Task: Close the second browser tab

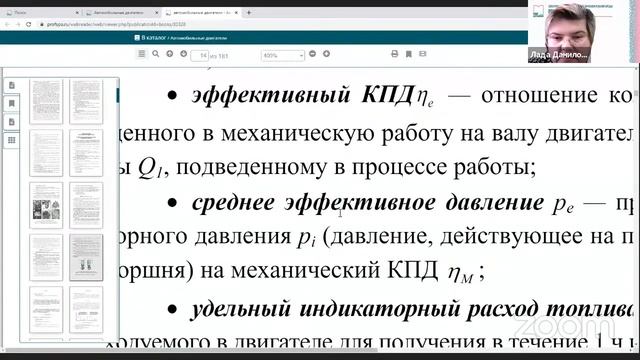Action: [x=157, y=13]
